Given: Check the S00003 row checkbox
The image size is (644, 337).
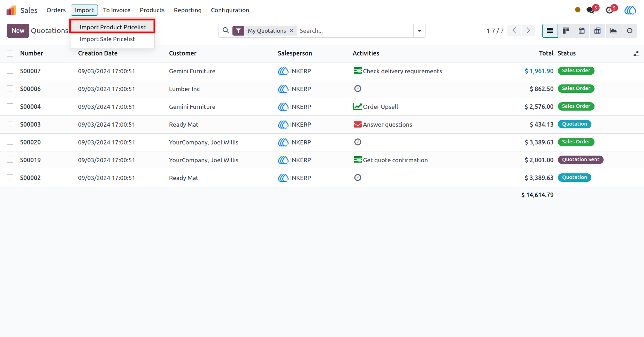Looking at the screenshot, I should pos(10,124).
